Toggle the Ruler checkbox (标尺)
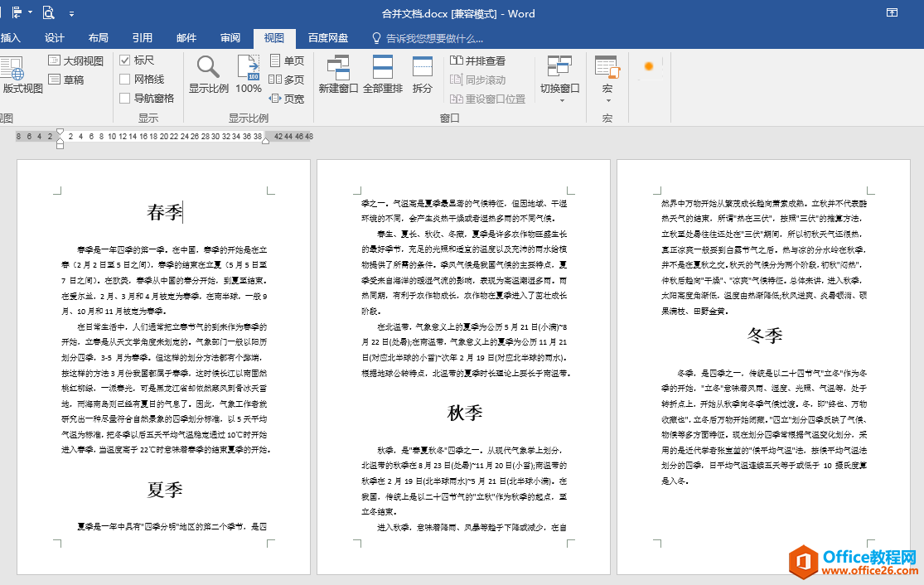The height and width of the screenshot is (585, 924). (125, 60)
